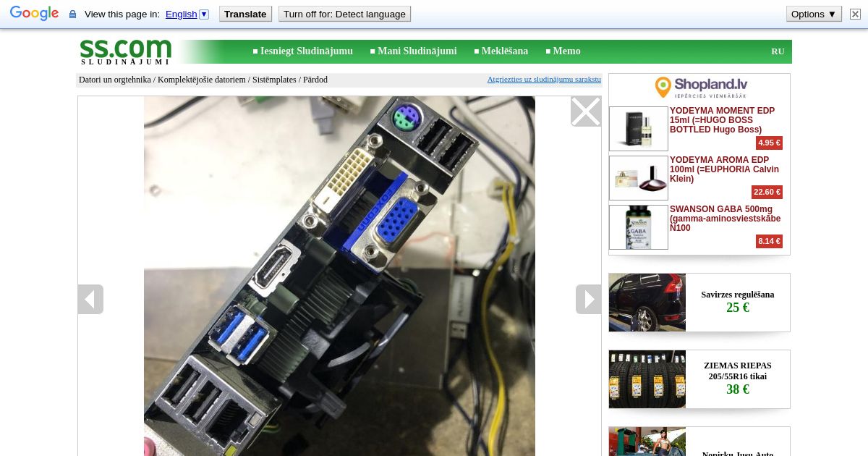The width and height of the screenshot is (868, 456).
Task: Open the Shopland.lv ad logo
Action: 699,88
